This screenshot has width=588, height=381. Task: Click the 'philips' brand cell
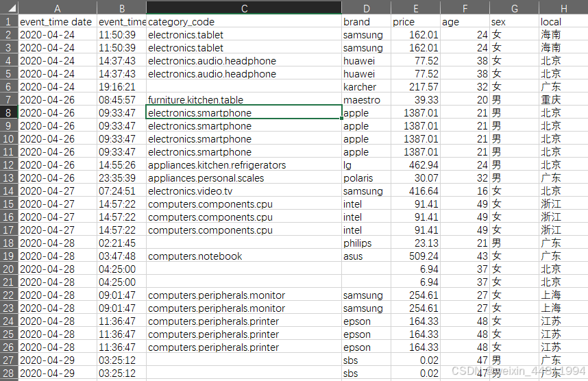367,243
